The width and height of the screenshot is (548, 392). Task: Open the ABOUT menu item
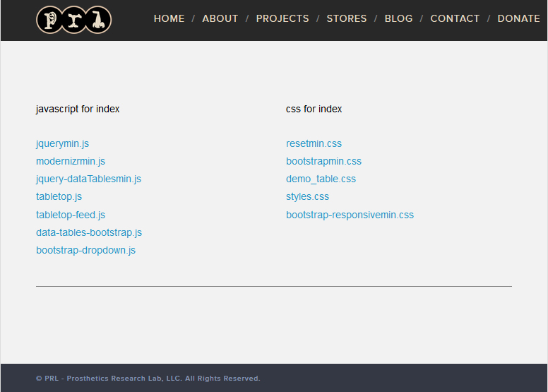(220, 18)
